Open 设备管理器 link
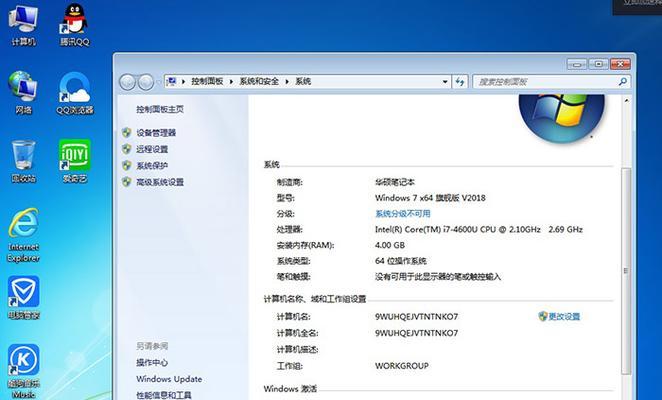The width and height of the screenshot is (662, 400). [156, 133]
